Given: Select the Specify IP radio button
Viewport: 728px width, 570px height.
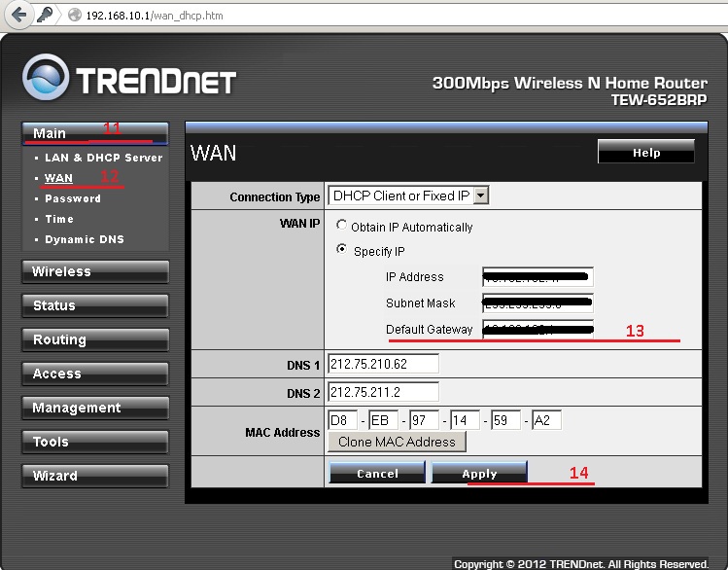Looking at the screenshot, I should pos(341,250).
